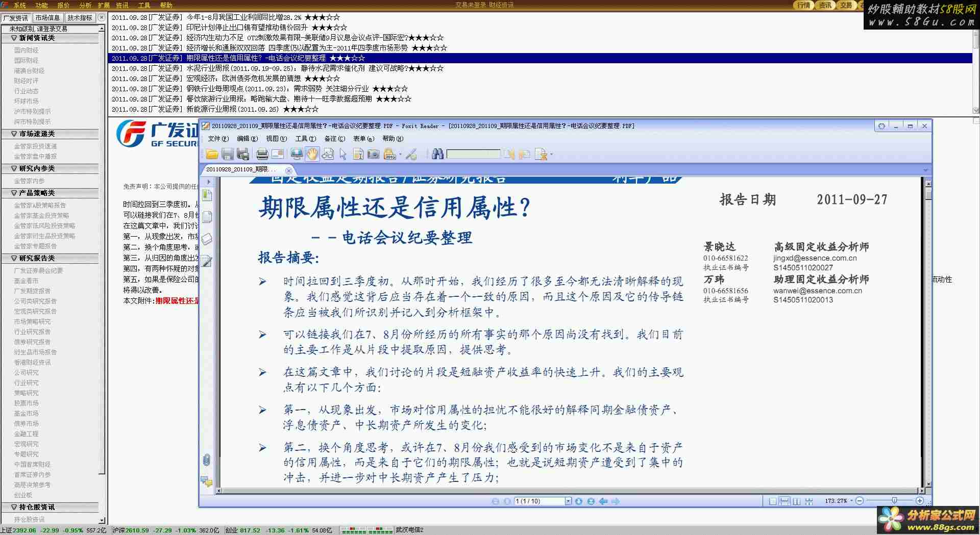Open the Bookmarks side panel icon

click(x=207, y=195)
